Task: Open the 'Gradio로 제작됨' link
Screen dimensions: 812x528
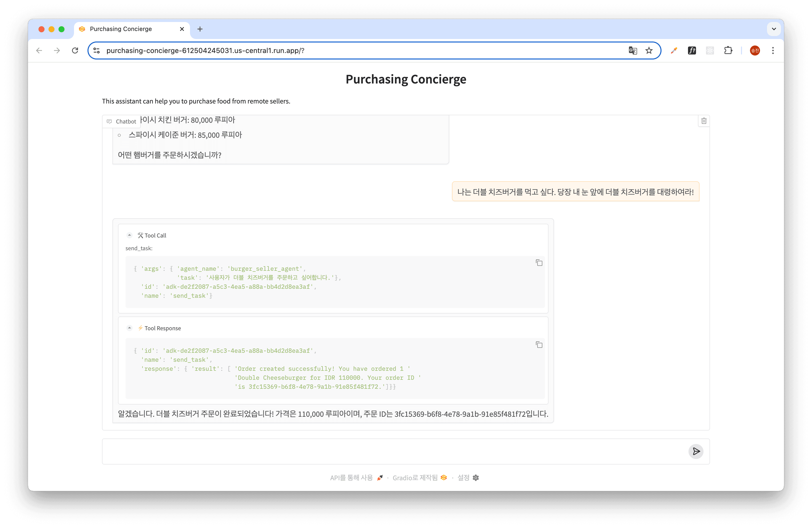Action: [x=420, y=477]
